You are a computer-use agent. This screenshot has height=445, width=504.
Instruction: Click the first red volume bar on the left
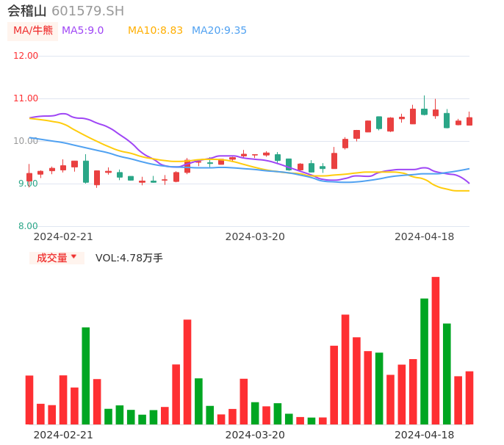29,399
